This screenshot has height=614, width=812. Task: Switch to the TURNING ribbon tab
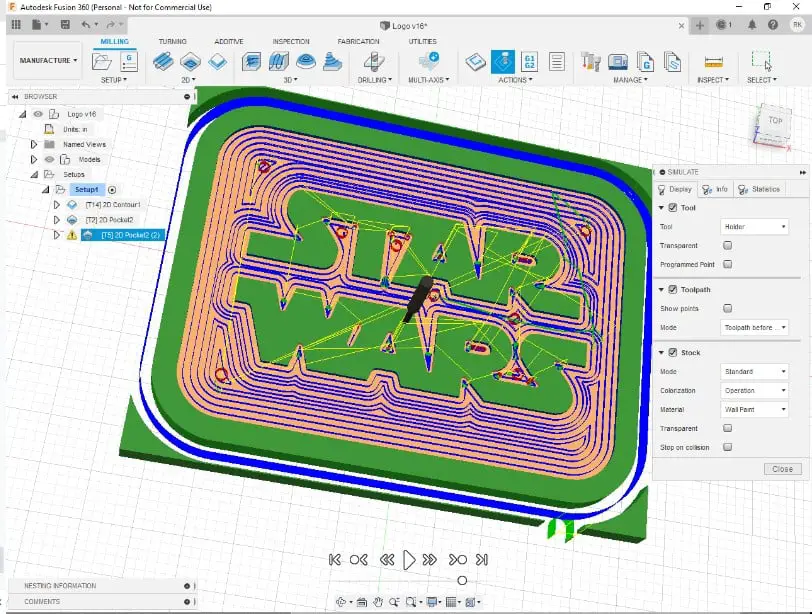click(x=172, y=41)
